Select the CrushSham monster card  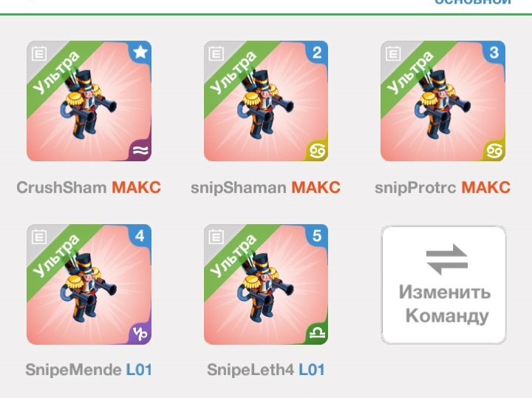tap(89, 101)
